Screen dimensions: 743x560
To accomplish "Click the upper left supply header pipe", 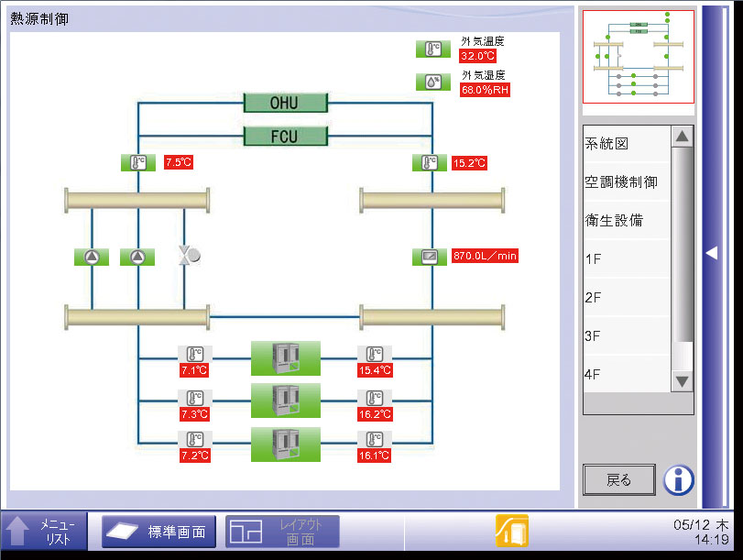I will pos(137,201).
